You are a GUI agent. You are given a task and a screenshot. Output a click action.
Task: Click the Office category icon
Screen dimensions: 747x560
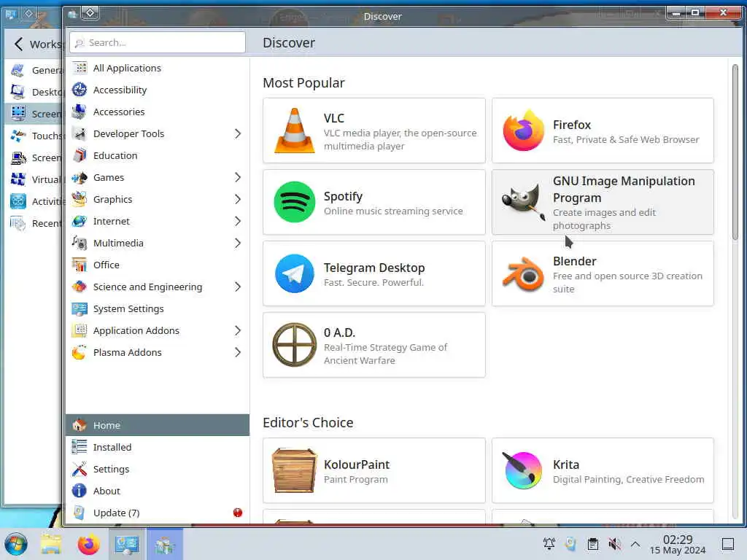pyautogui.click(x=80, y=265)
